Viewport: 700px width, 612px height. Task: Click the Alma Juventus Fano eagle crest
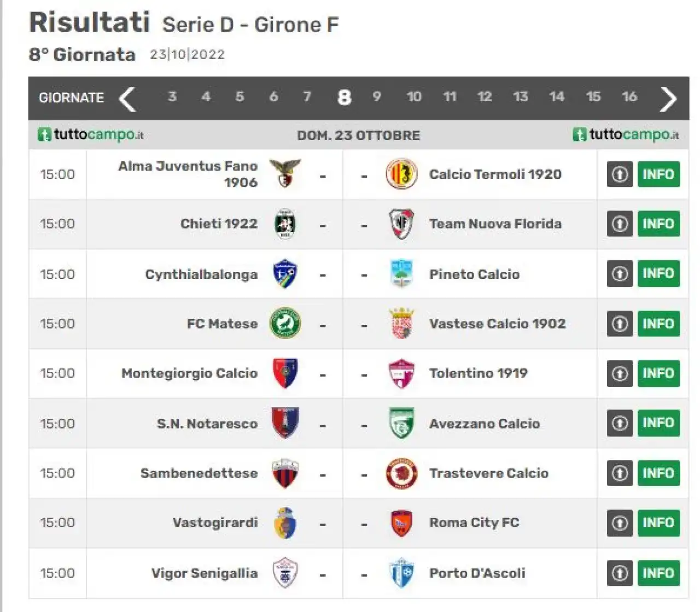[x=285, y=174]
